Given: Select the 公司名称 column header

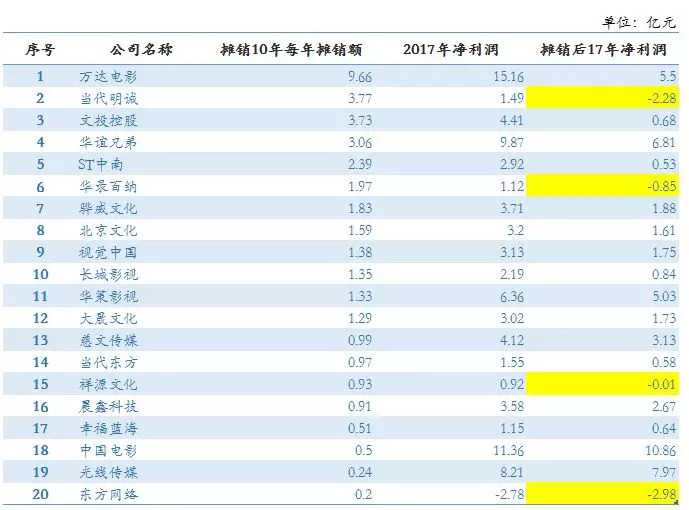Looking at the screenshot, I should 141,50.
